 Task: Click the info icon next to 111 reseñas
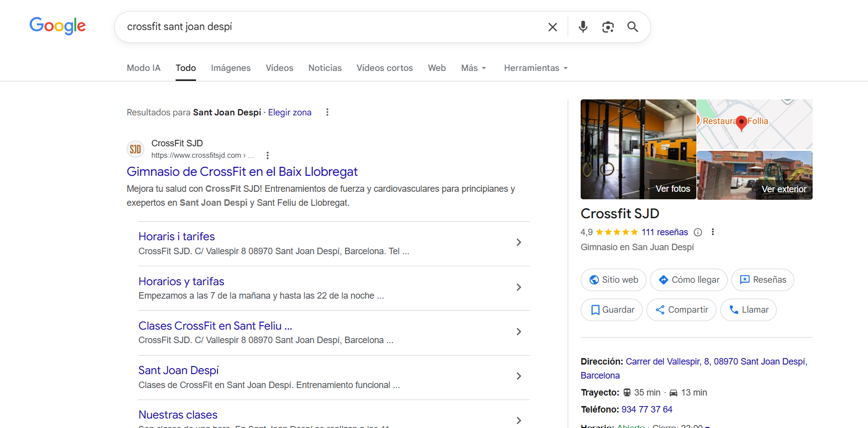coord(698,232)
